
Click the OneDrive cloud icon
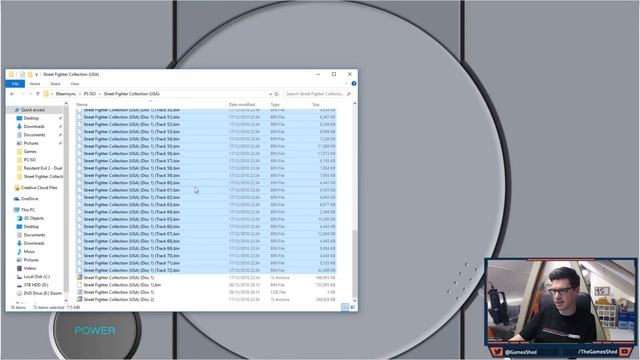tap(17, 199)
